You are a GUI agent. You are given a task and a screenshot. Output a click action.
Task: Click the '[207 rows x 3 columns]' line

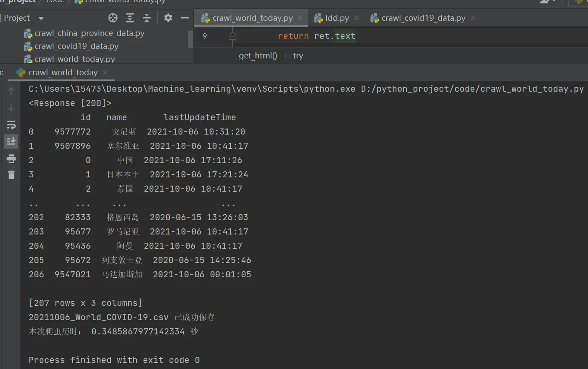[86, 303]
